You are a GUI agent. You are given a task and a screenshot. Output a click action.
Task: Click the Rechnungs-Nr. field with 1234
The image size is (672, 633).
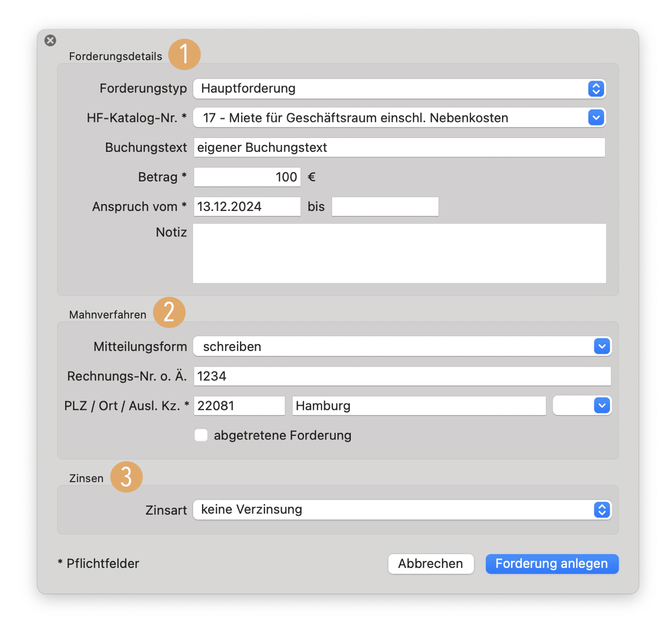(x=402, y=376)
